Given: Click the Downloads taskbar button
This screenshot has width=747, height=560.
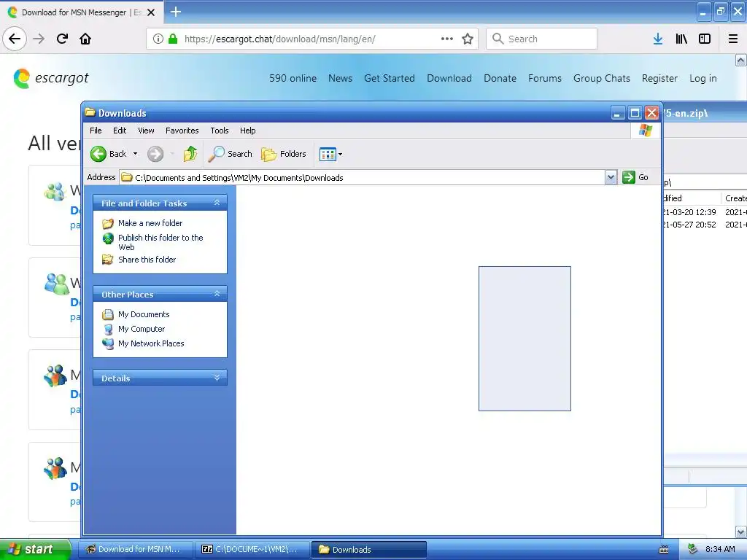Looking at the screenshot, I should click(368, 549).
